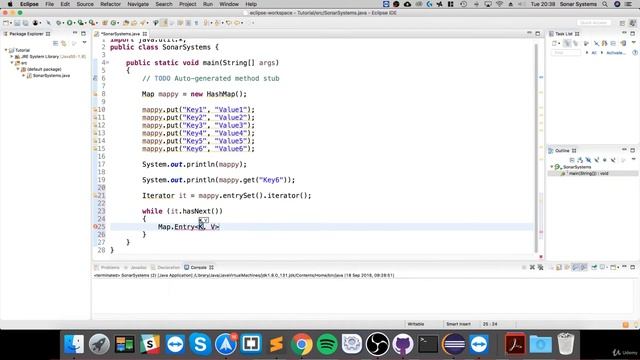
Task: Expand the JRE System Library node
Action: (x=12, y=56)
